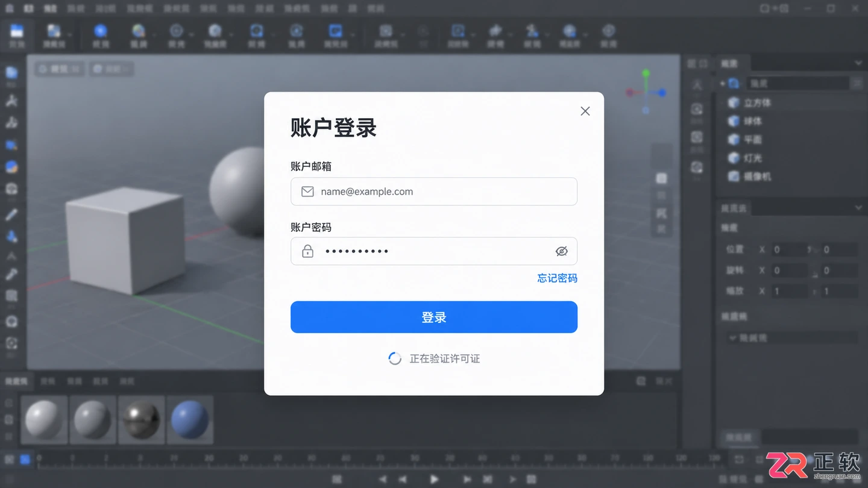Select 摄像机 in the scene outliner
This screenshot has width=868, height=488.
coord(757,177)
